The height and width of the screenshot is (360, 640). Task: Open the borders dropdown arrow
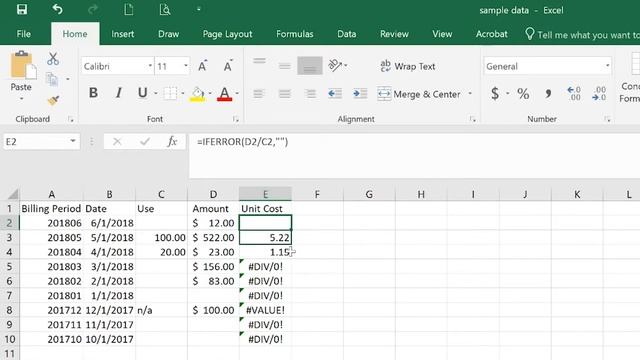point(182,93)
